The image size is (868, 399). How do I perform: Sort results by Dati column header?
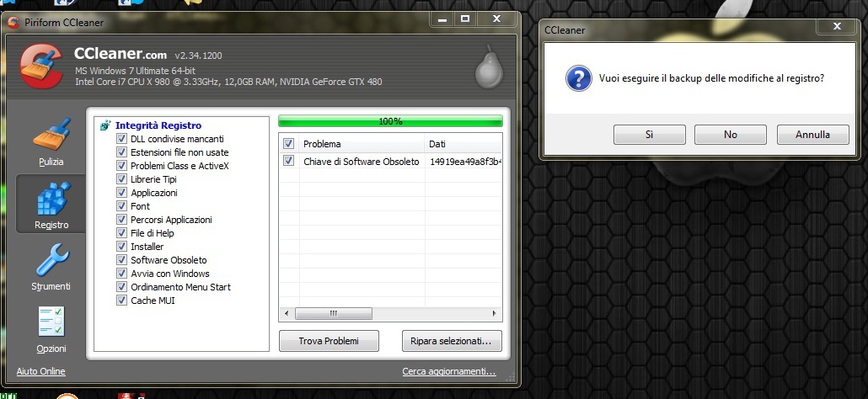pyautogui.click(x=462, y=144)
